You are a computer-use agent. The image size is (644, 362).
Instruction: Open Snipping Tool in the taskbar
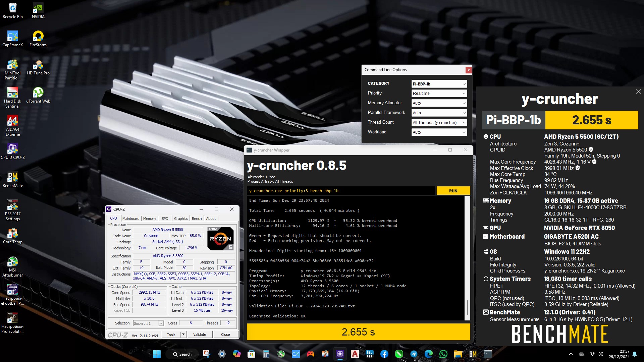207,354
